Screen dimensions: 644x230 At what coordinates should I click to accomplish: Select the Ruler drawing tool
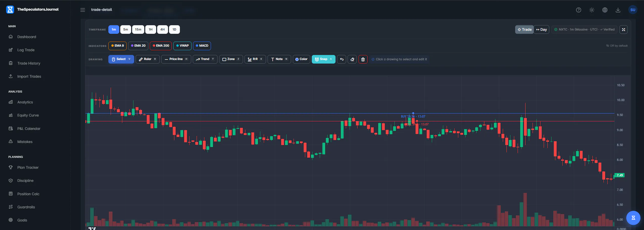pos(148,59)
